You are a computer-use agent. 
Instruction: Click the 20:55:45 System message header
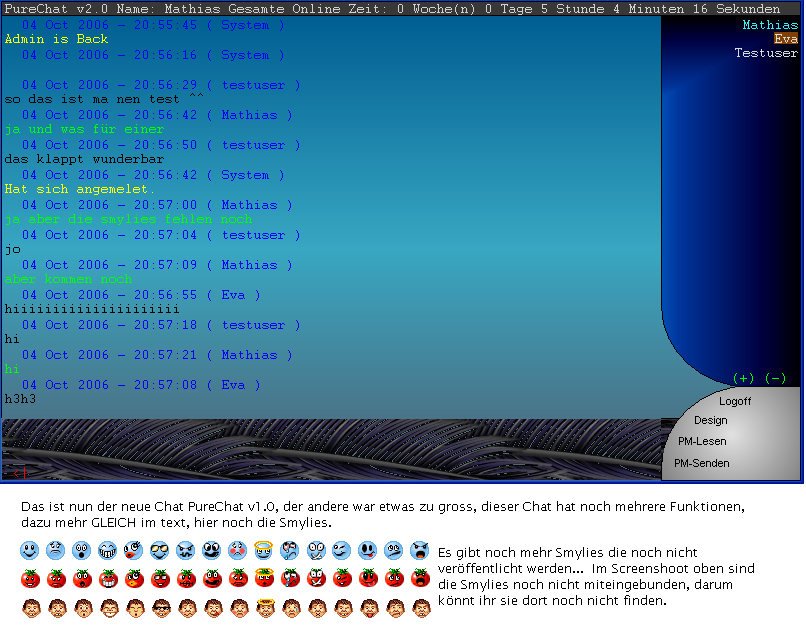[153, 25]
